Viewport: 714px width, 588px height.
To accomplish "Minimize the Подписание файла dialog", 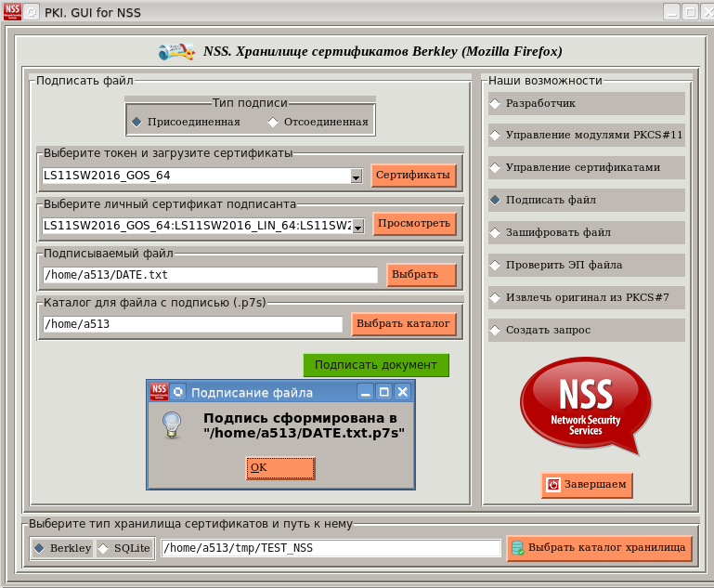I will [366, 392].
